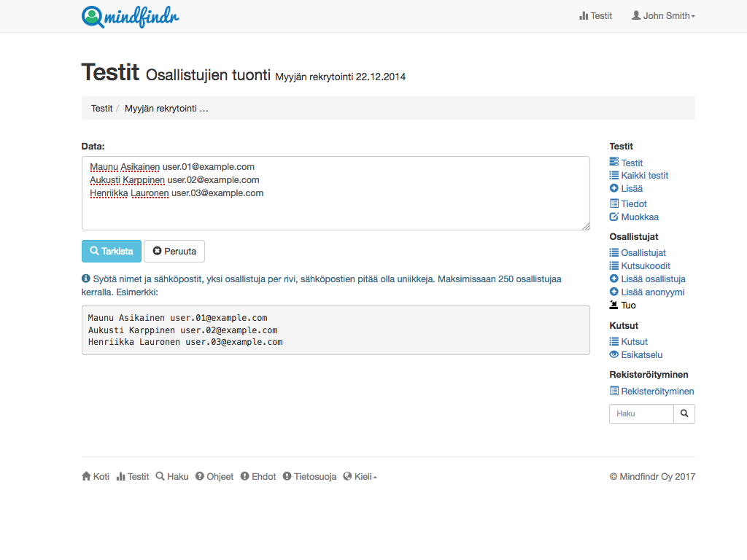
Task: Click the Data textarea resize handle
Action: pos(586,226)
